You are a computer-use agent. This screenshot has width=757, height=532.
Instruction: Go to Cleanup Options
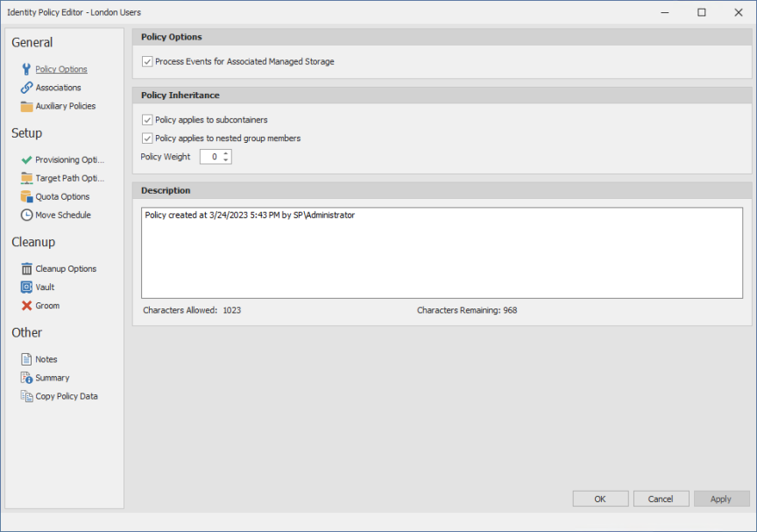[x=66, y=269]
